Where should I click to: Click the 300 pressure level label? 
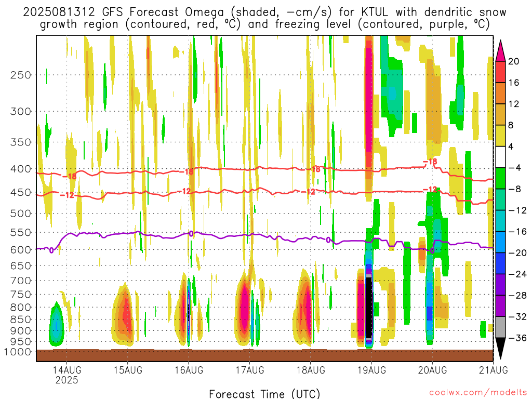21,111
